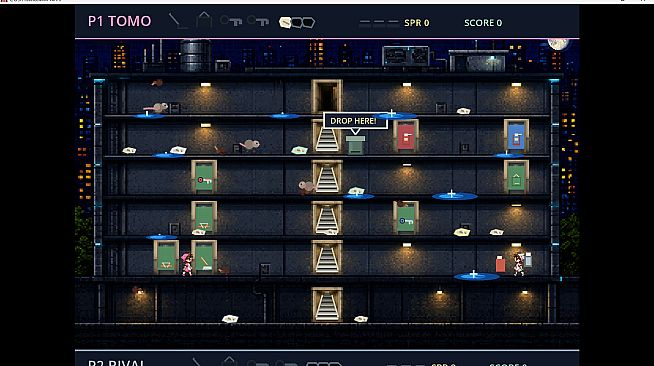The image size is (654, 366).
Task: Click the moon in the sky
Action: pyautogui.click(x=558, y=43)
